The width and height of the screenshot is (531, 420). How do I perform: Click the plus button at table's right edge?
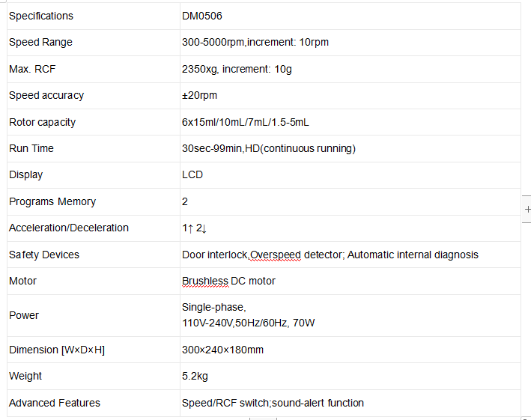click(x=527, y=209)
